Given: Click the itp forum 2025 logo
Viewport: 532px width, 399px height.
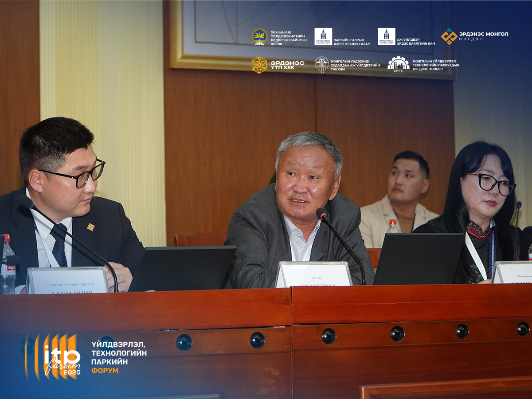Looking at the screenshot, I should click(53, 356).
